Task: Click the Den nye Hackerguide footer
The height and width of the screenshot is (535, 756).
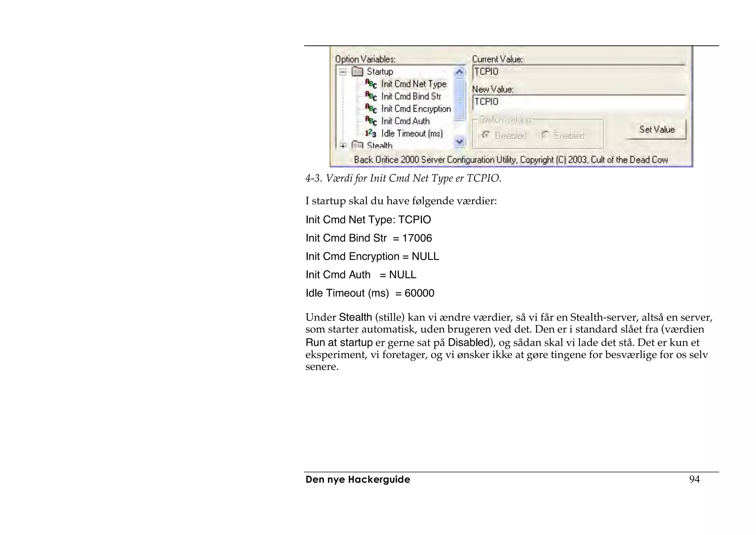Action: click(358, 480)
